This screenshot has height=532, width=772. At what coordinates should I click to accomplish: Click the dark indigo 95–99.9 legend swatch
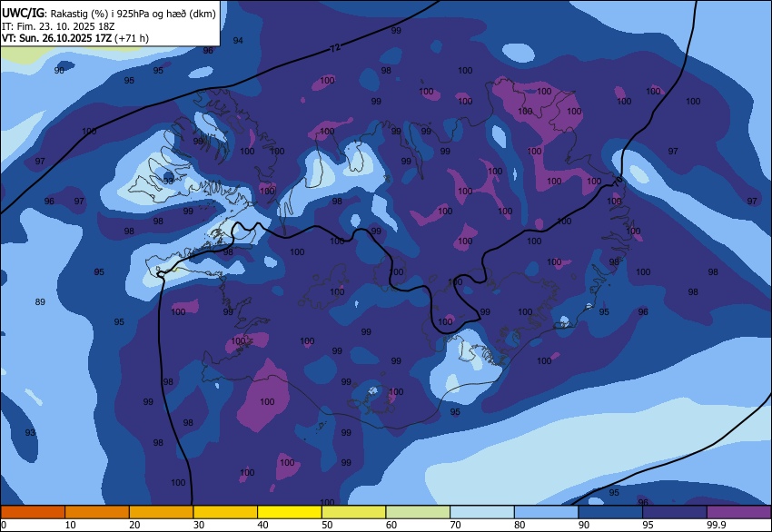tap(675, 512)
